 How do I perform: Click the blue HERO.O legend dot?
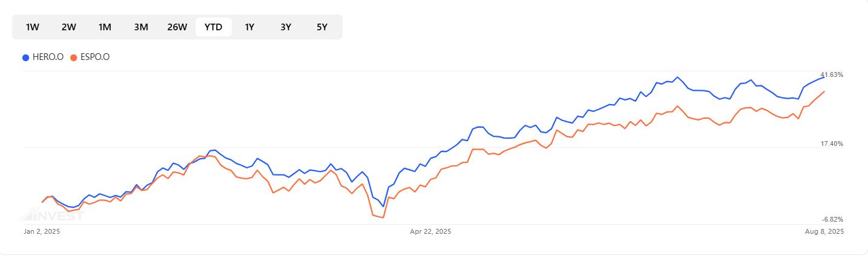(x=25, y=58)
